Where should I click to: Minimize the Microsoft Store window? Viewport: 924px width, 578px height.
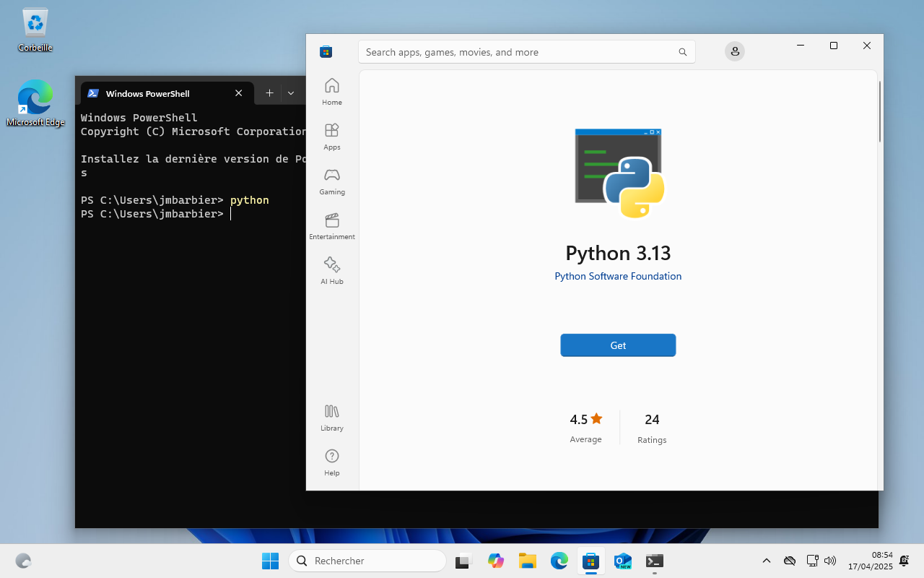(801, 46)
